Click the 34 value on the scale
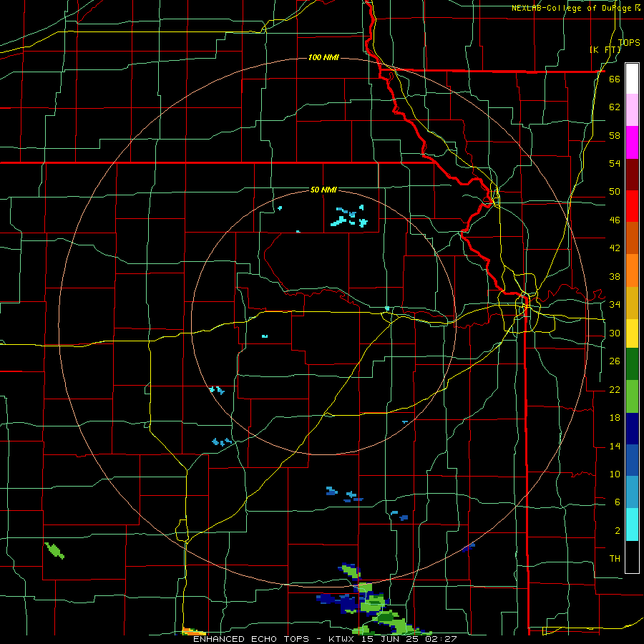Viewport: 644px width, 644px height. 615,305
